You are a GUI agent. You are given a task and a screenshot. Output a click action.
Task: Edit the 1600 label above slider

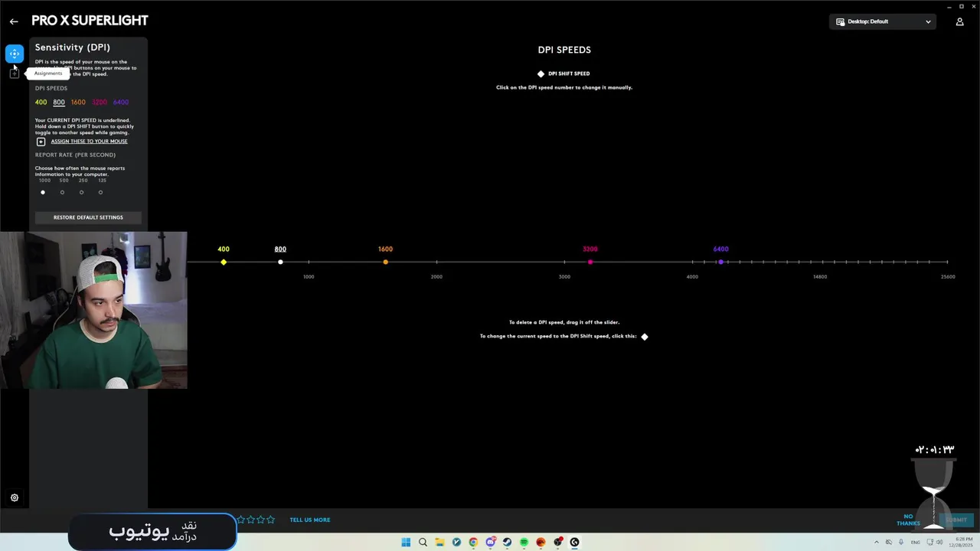click(385, 249)
